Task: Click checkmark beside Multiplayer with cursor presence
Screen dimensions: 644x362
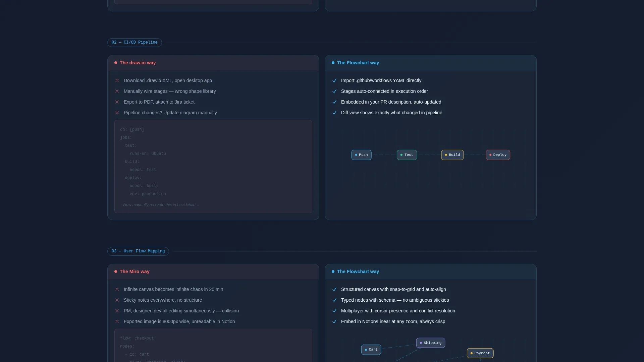Action: pos(334,311)
